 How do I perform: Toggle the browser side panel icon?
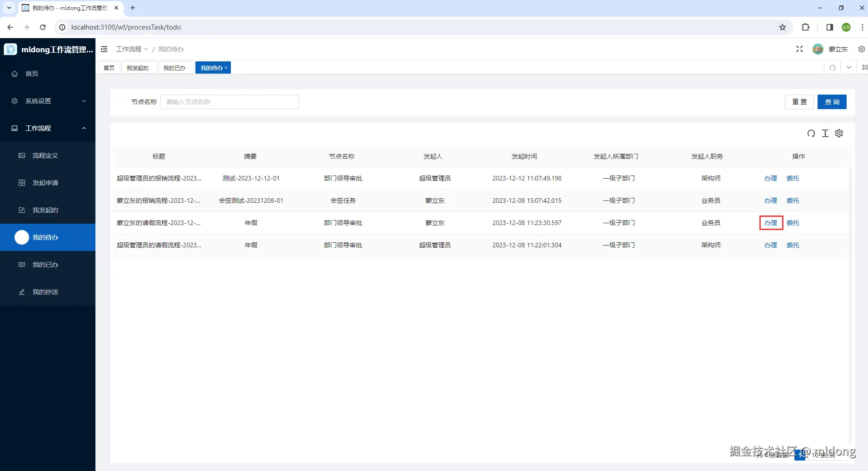point(829,27)
